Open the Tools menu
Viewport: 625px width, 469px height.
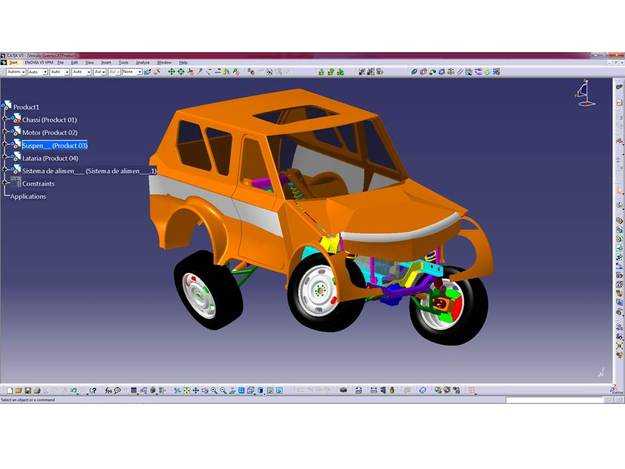point(124,63)
